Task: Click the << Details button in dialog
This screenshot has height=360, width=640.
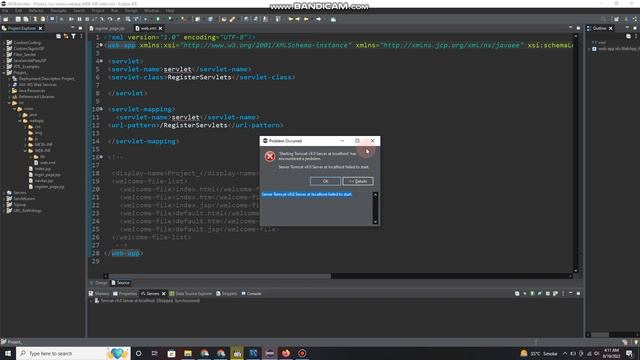Action: [358, 181]
